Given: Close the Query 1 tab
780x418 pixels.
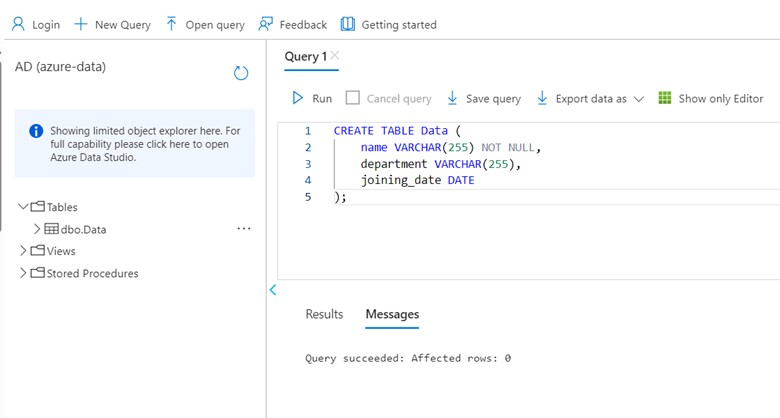Looking at the screenshot, I should click(335, 56).
